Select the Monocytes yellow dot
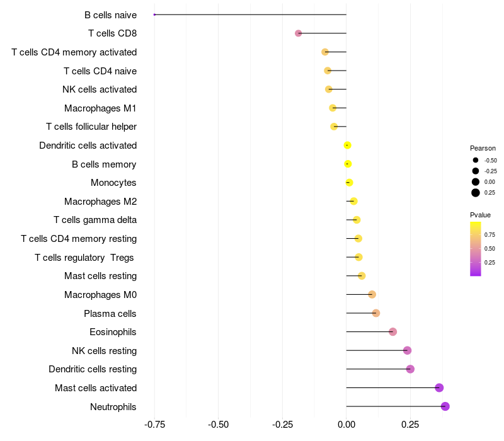The height and width of the screenshot is (441, 504). [x=349, y=183]
